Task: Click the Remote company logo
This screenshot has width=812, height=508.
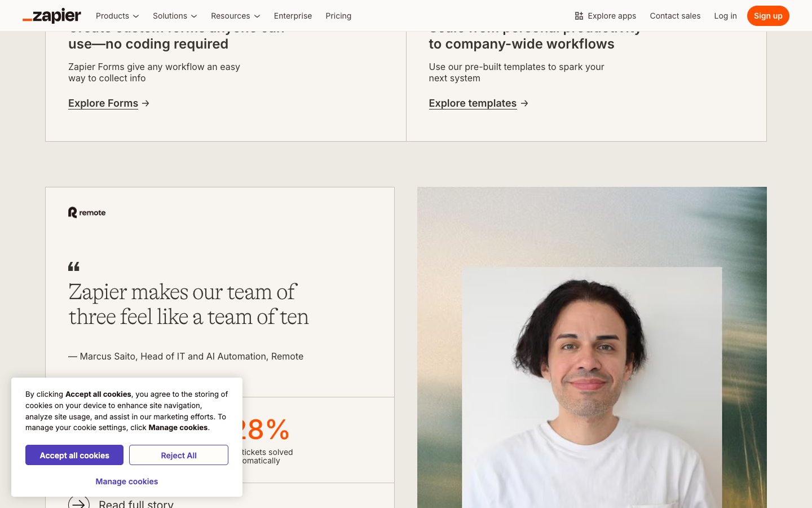Action: (87, 213)
